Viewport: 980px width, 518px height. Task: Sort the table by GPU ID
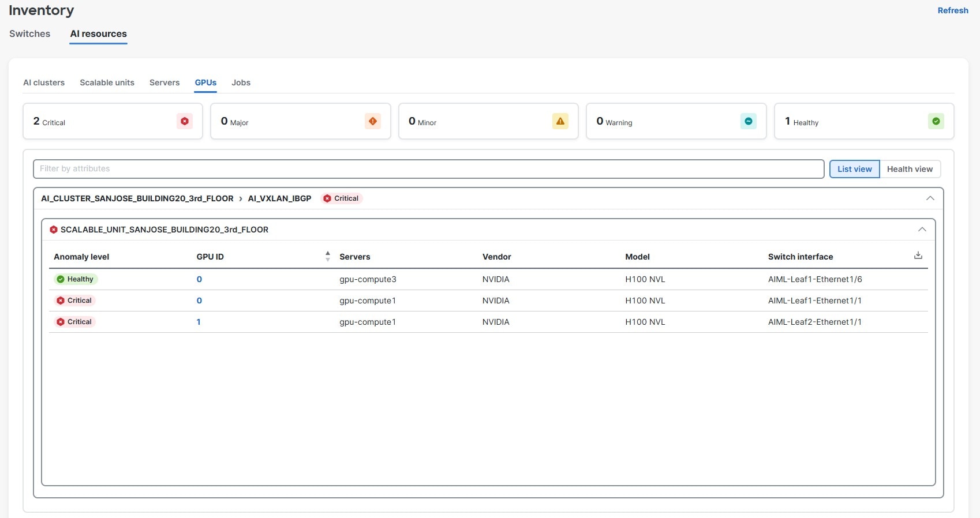(327, 256)
